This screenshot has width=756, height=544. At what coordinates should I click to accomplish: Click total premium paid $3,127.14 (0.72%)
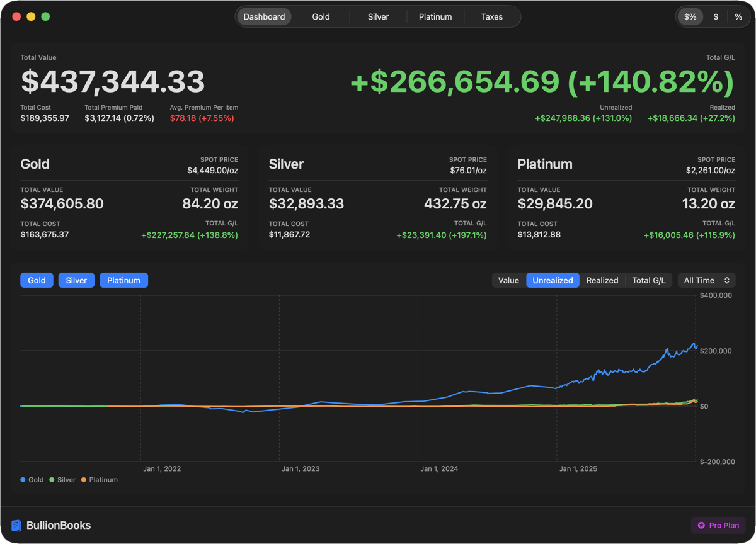[x=119, y=118]
